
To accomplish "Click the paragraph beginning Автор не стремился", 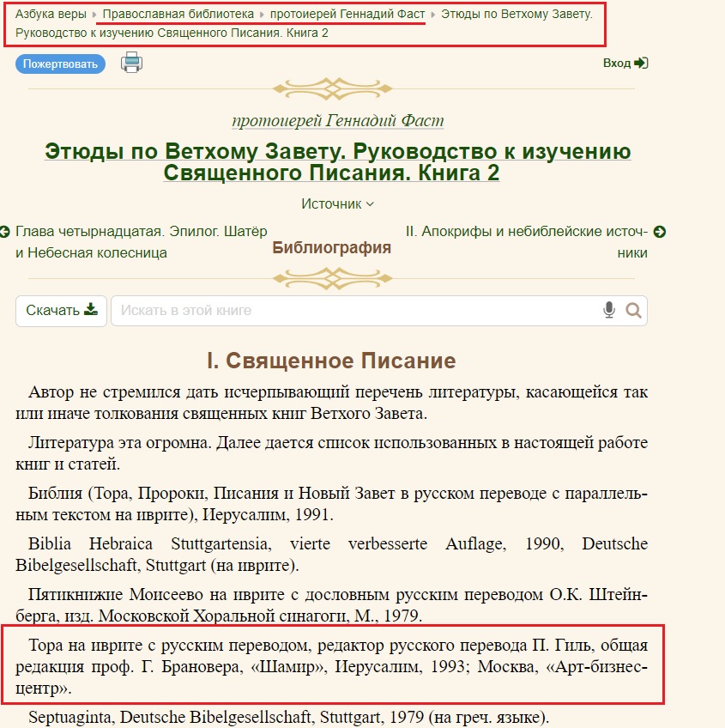I will [x=331, y=403].
